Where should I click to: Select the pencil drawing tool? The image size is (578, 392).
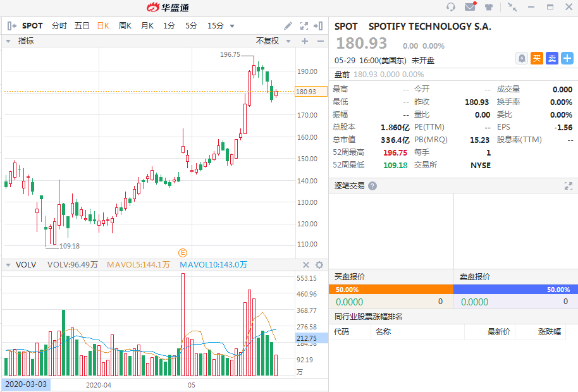click(288, 26)
